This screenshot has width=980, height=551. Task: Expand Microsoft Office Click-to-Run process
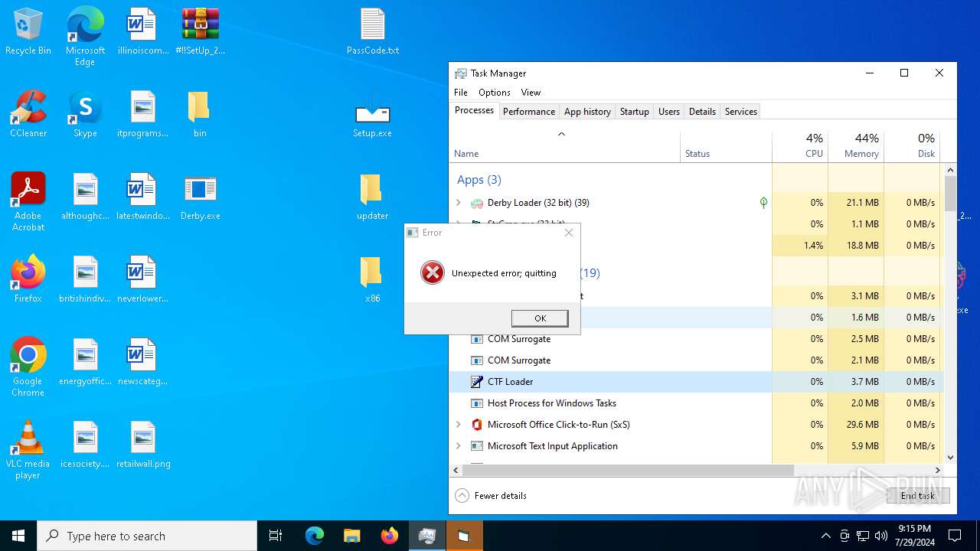[459, 425]
